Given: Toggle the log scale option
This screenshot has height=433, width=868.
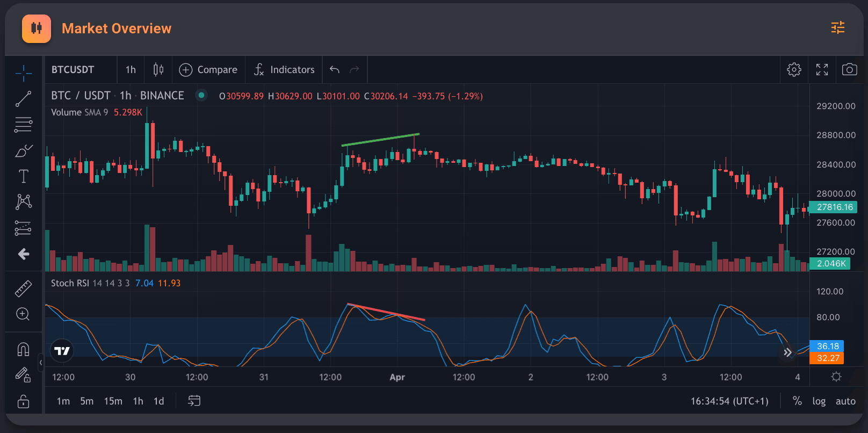Looking at the screenshot, I should click(x=819, y=401).
